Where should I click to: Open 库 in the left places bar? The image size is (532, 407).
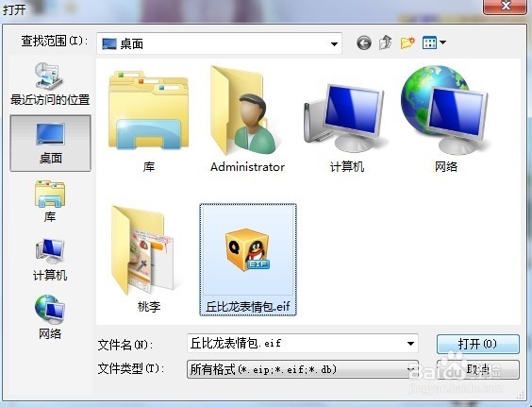[x=50, y=201]
